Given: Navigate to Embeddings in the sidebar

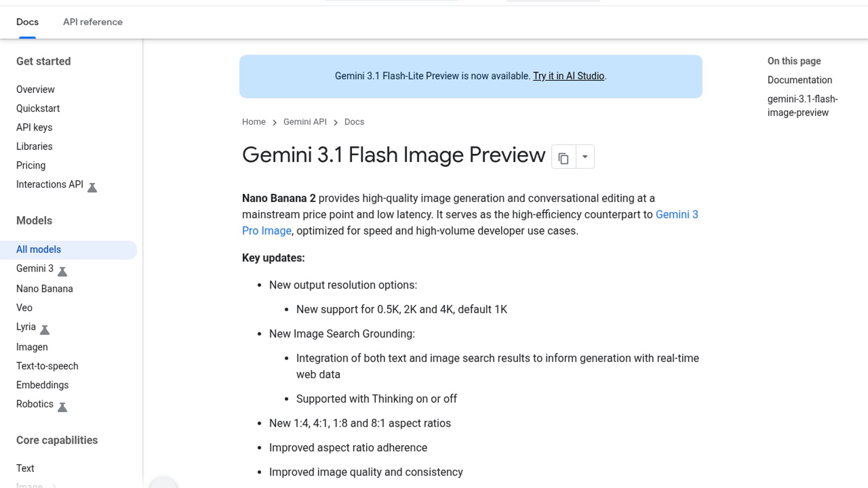Looking at the screenshot, I should point(42,385).
